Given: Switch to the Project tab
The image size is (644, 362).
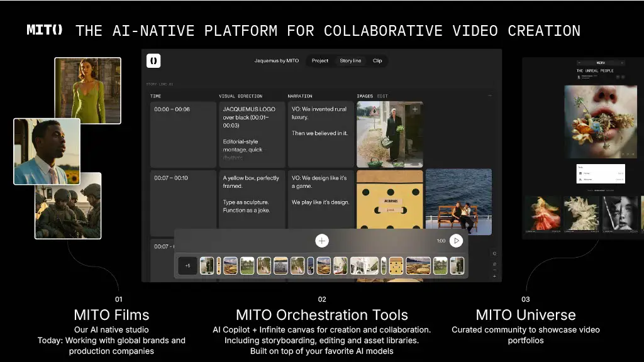Looking at the screenshot, I should point(320,61).
